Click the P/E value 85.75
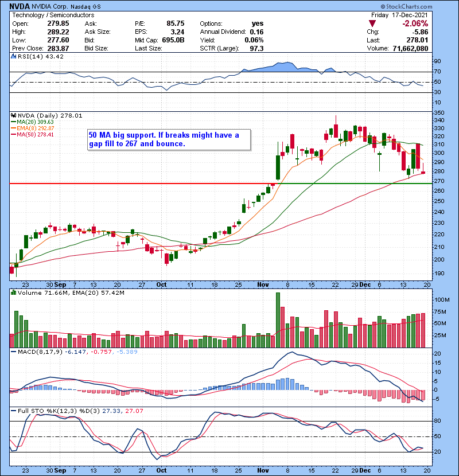 point(175,24)
